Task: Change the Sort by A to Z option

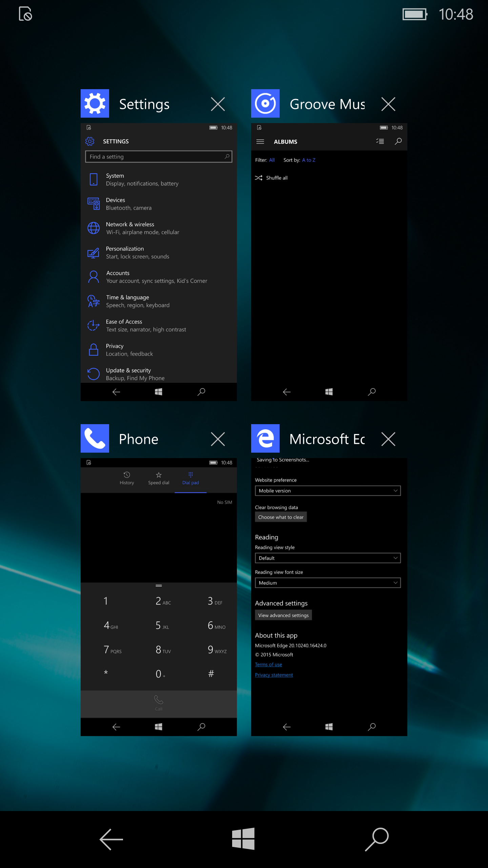Action: [309, 160]
